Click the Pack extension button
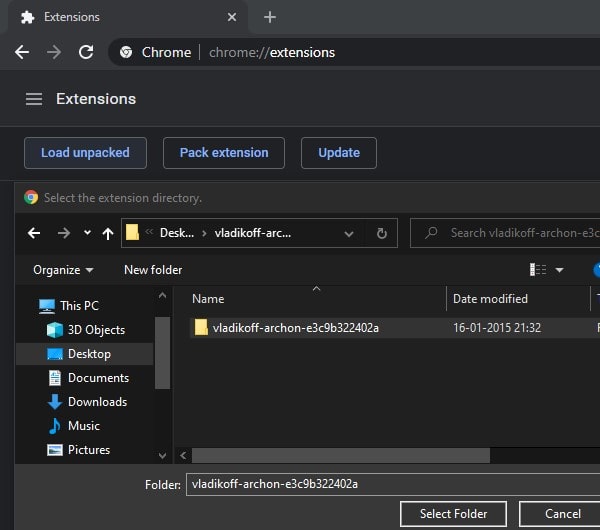 point(224,153)
